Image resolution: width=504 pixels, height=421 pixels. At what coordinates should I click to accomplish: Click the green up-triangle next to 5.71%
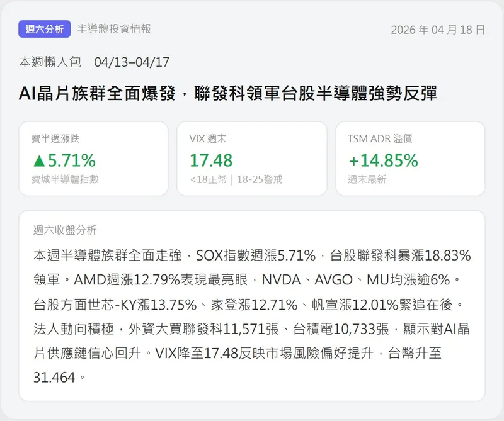click(x=39, y=161)
